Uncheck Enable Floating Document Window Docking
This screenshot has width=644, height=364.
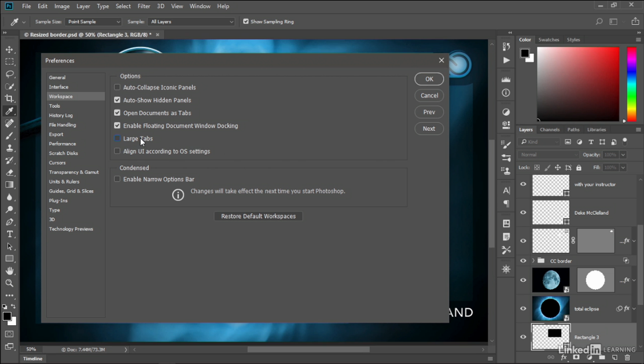117,126
